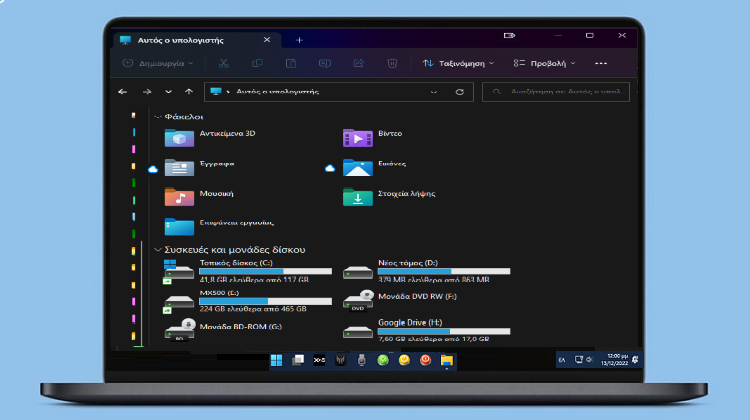The image size is (750, 420).
Task: Click the Delete trash icon in toolbar
Action: pyautogui.click(x=393, y=63)
